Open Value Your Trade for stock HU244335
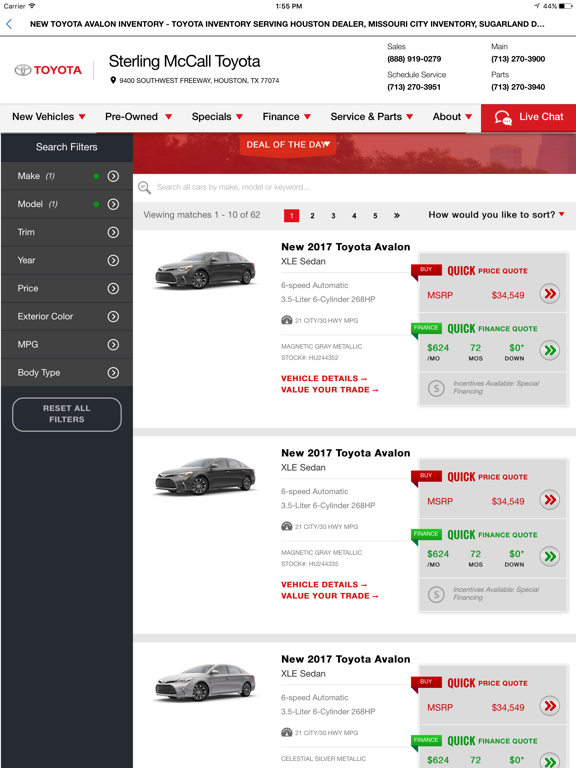 (x=330, y=596)
